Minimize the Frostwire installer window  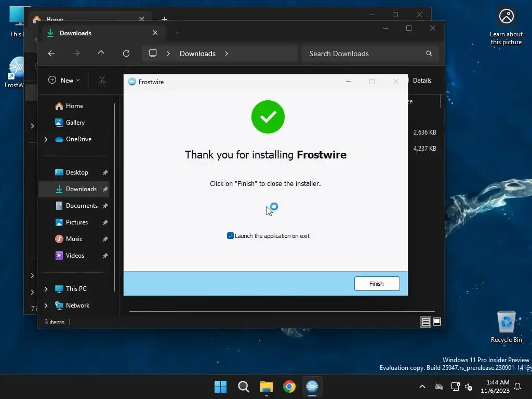click(x=349, y=82)
